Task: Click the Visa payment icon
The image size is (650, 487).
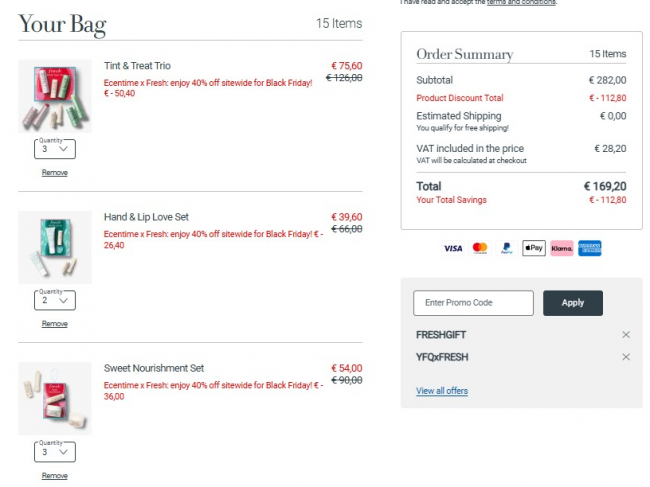Action: [x=453, y=248]
